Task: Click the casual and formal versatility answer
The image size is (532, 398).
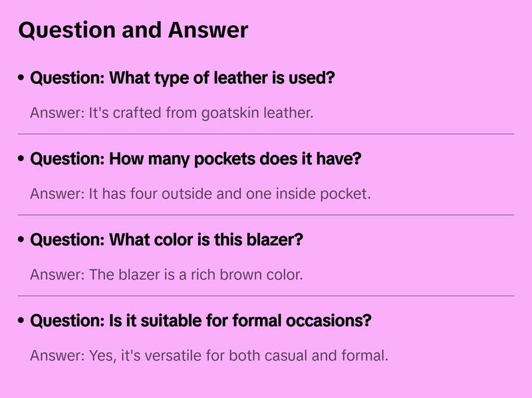Action: tap(209, 355)
